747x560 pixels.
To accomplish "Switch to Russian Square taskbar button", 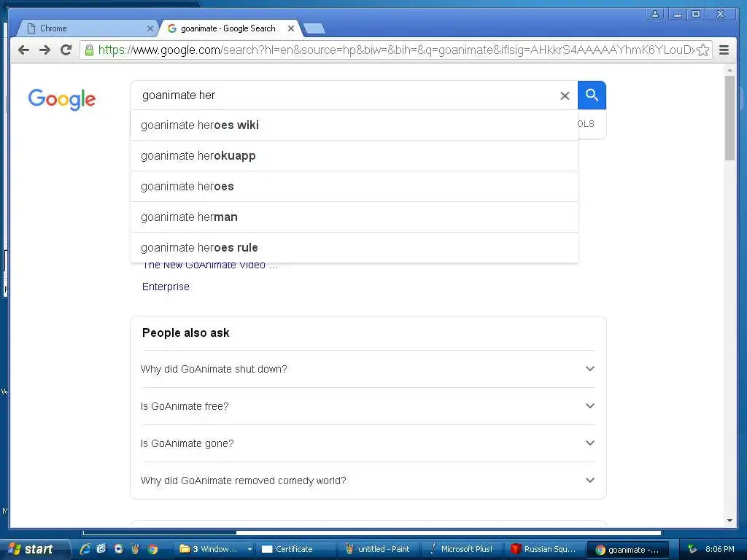I will (543, 549).
